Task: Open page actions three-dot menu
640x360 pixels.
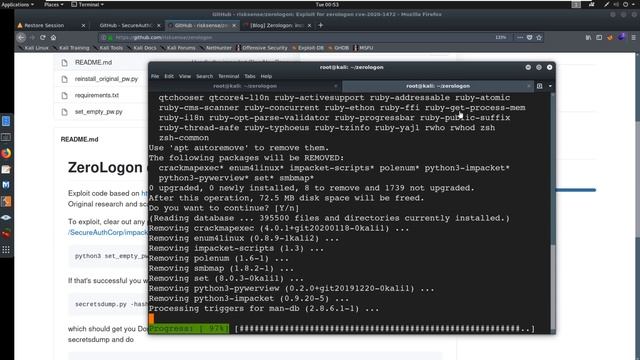Action: (520, 37)
